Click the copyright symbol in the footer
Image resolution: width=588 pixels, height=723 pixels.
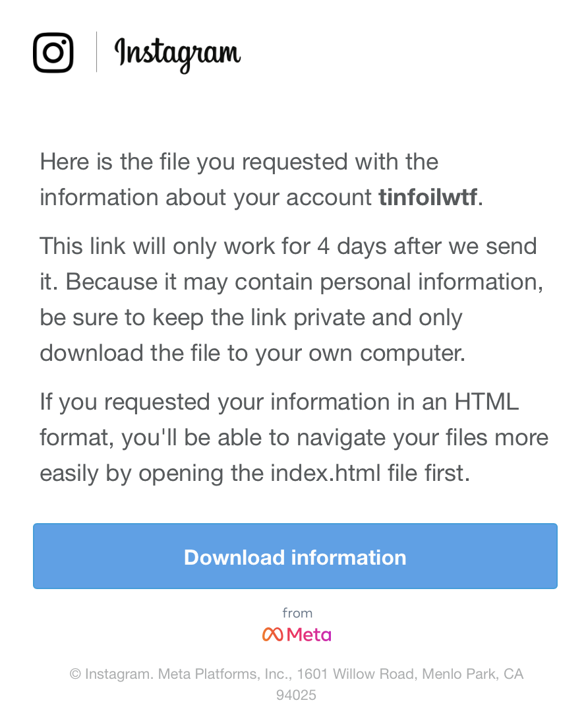(74, 674)
